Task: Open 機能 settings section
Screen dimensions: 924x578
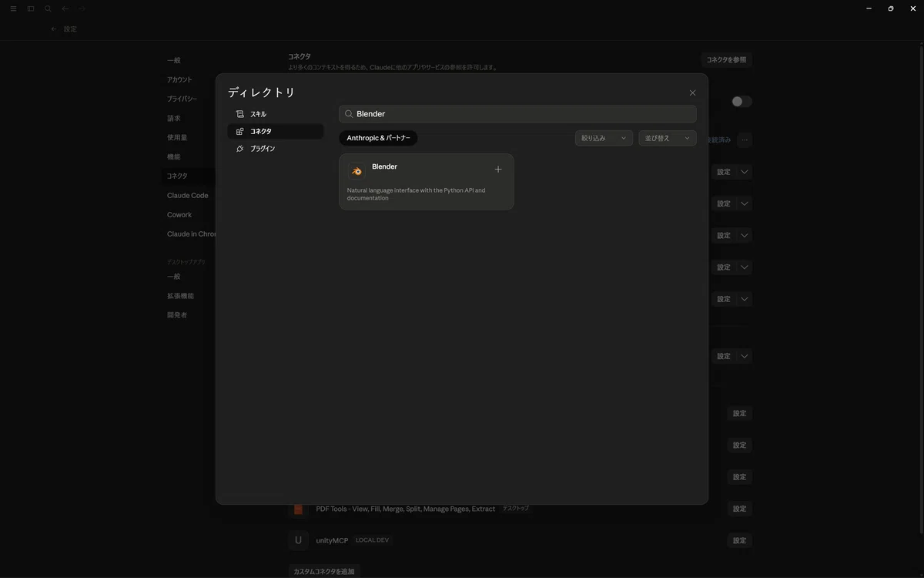Action: [x=173, y=157]
